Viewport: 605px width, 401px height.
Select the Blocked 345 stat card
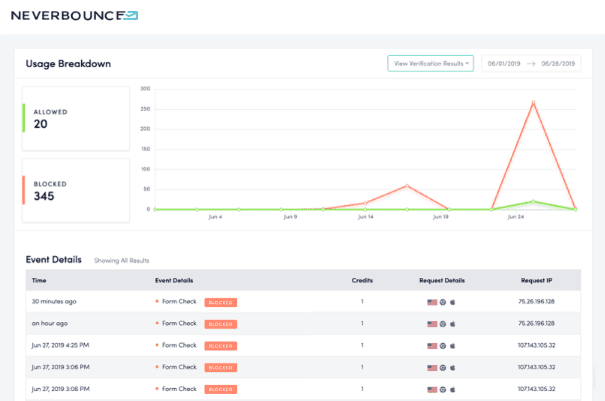point(78,190)
